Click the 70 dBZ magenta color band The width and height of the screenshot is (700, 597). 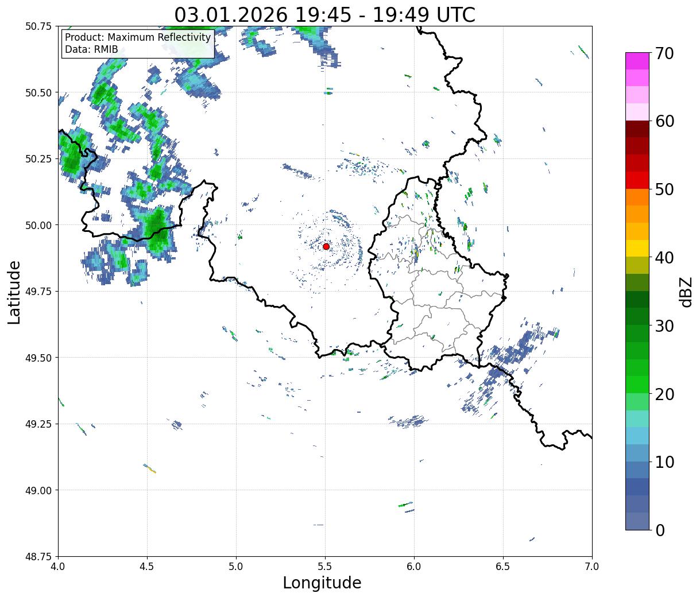pos(637,61)
